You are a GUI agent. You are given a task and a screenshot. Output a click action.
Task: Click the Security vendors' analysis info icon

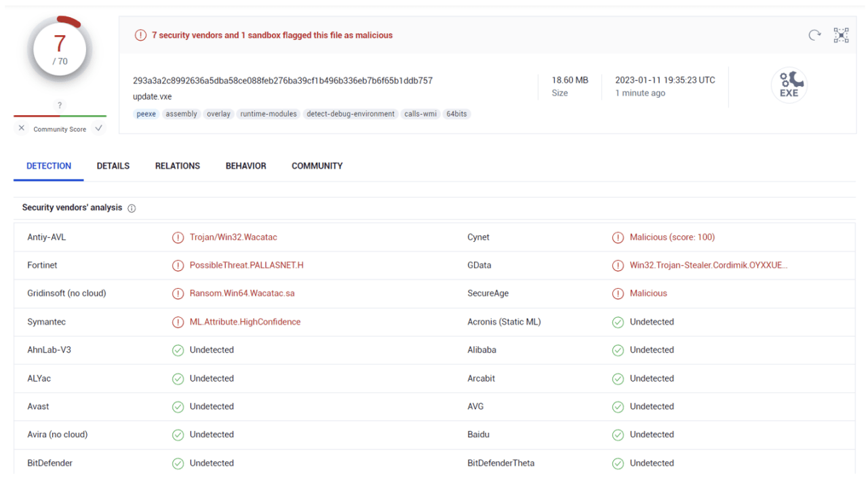pos(132,208)
